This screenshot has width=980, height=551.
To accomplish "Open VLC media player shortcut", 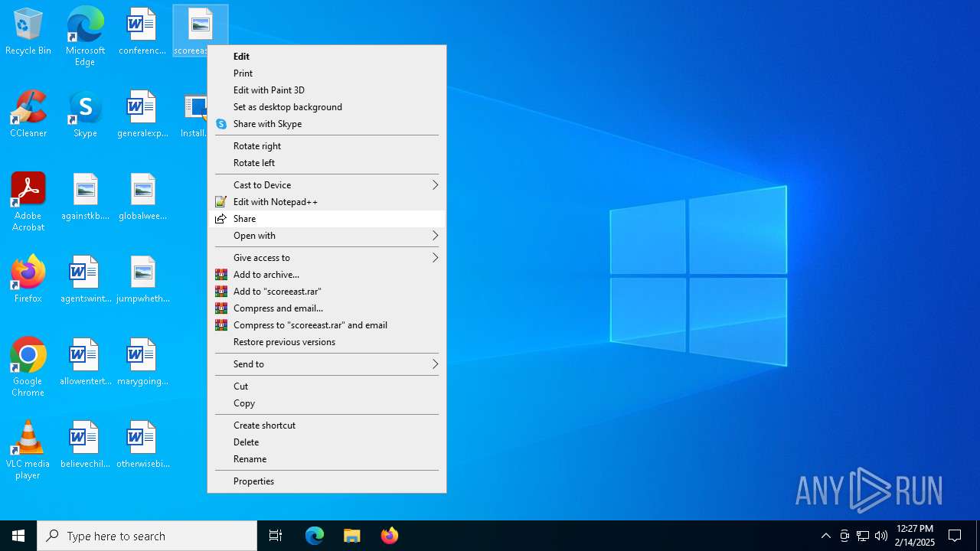I will click(28, 450).
